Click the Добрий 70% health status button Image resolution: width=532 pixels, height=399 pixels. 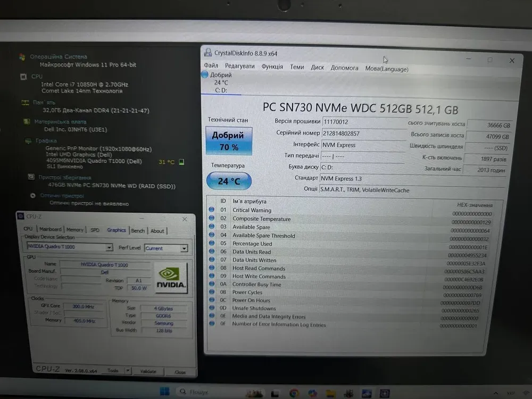tap(228, 141)
